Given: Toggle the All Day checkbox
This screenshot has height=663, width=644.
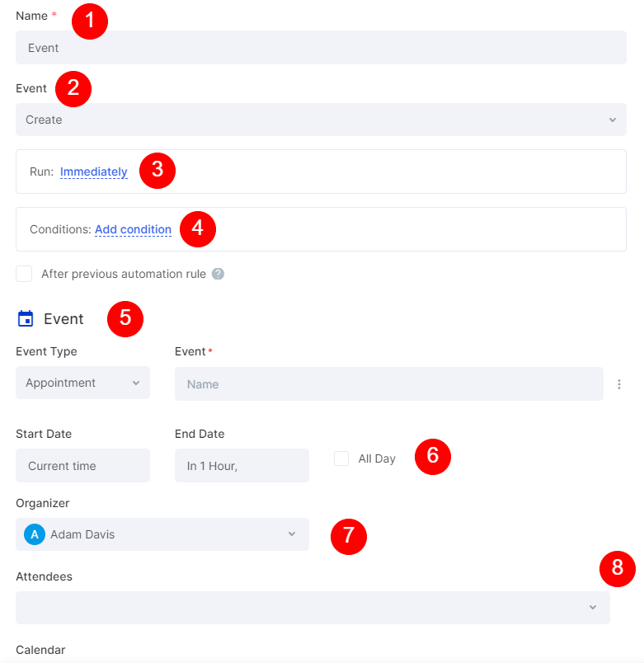Looking at the screenshot, I should click(x=341, y=458).
